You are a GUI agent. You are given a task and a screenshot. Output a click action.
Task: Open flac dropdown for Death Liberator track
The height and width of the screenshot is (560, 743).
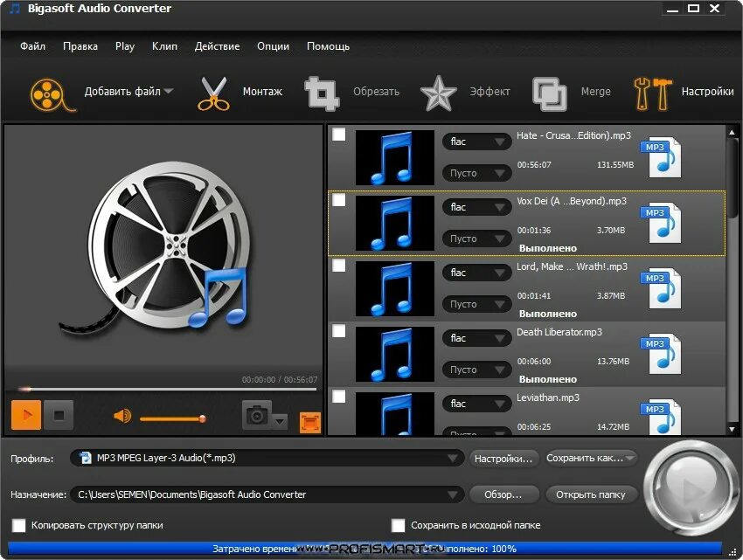coord(476,338)
